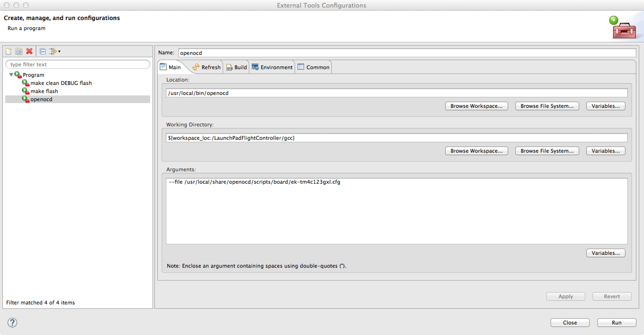Collapse all configurations in the tree
The image size is (644, 335).
point(43,51)
